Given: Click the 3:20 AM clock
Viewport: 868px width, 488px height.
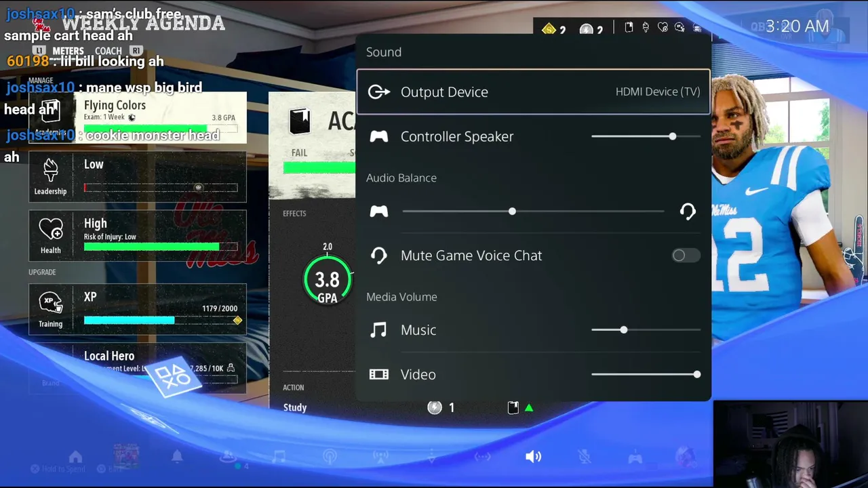Looking at the screenshot, I should click(797, 26).
